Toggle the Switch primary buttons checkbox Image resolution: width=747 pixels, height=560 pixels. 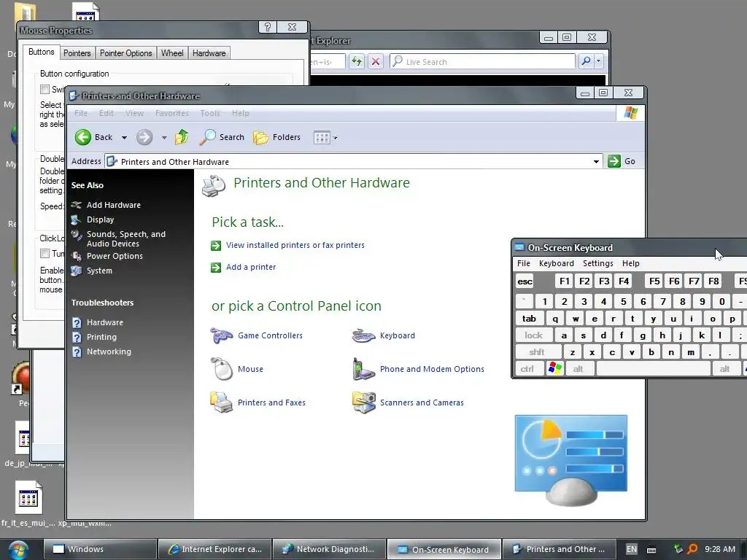[44, 89]
